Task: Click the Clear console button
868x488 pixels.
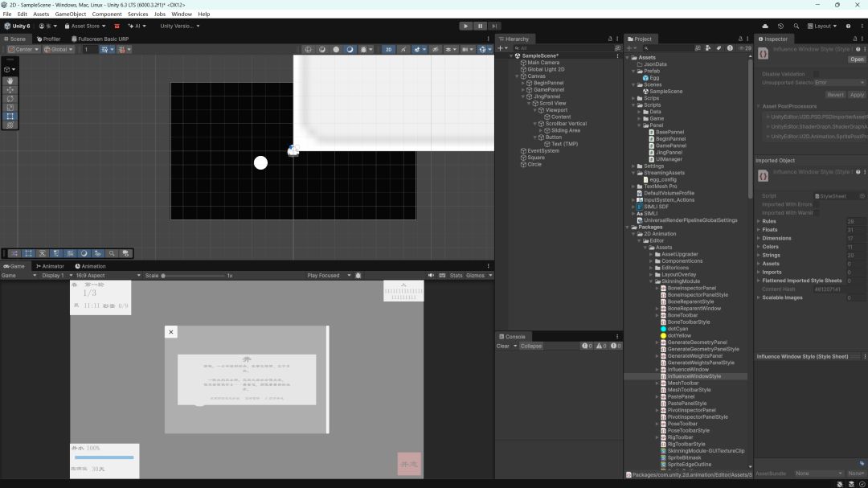Action: click(x=502, y=346)
